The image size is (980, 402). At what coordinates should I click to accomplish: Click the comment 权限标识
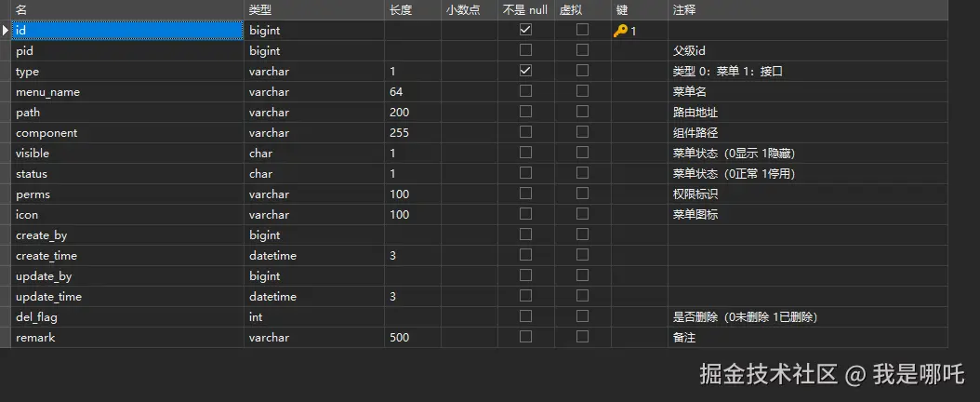[x=695, y=194]
